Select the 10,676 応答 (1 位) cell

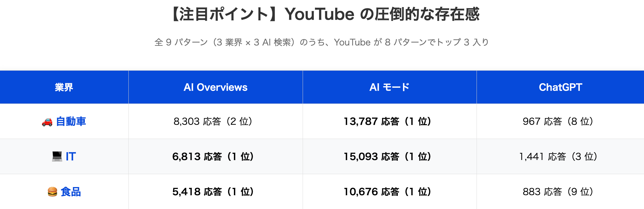(x=387, y=192)
